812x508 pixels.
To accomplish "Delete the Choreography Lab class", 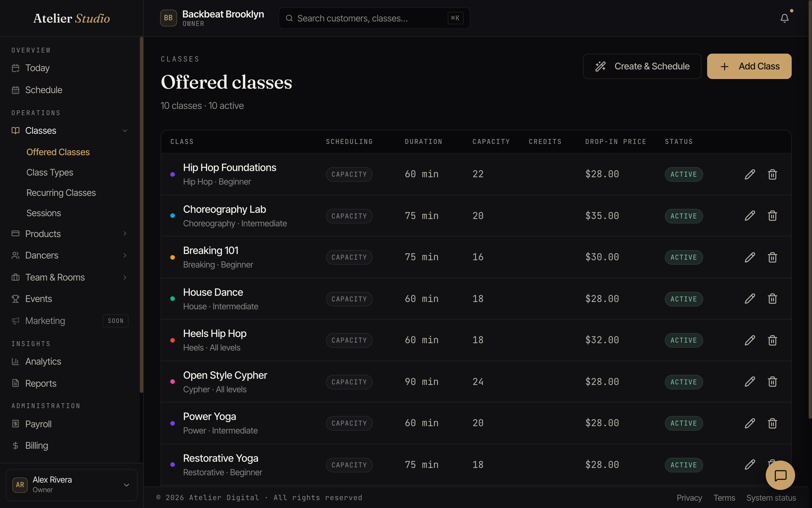I will pyautogui.click(x=773, y=216).
